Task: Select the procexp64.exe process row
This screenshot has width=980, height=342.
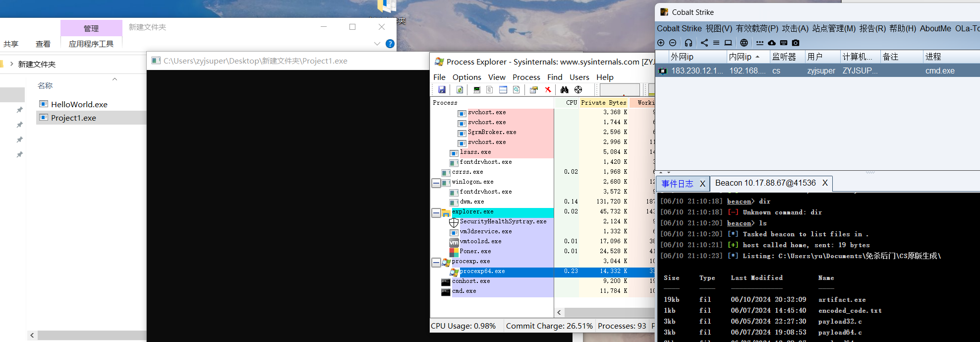Action: 543,272
